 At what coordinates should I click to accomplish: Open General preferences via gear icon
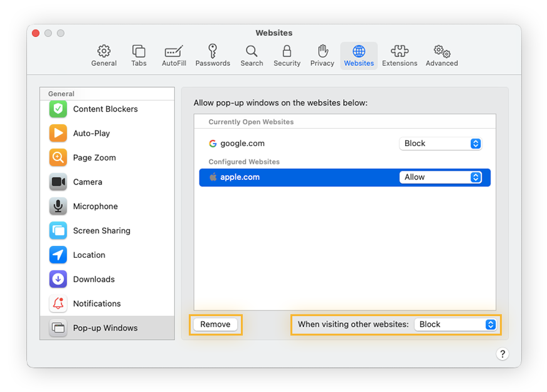[x=104, y=55]
